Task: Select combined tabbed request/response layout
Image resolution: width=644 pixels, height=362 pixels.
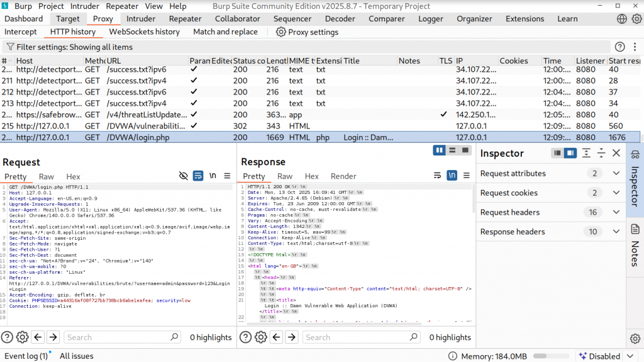Action: coord(465,150)
